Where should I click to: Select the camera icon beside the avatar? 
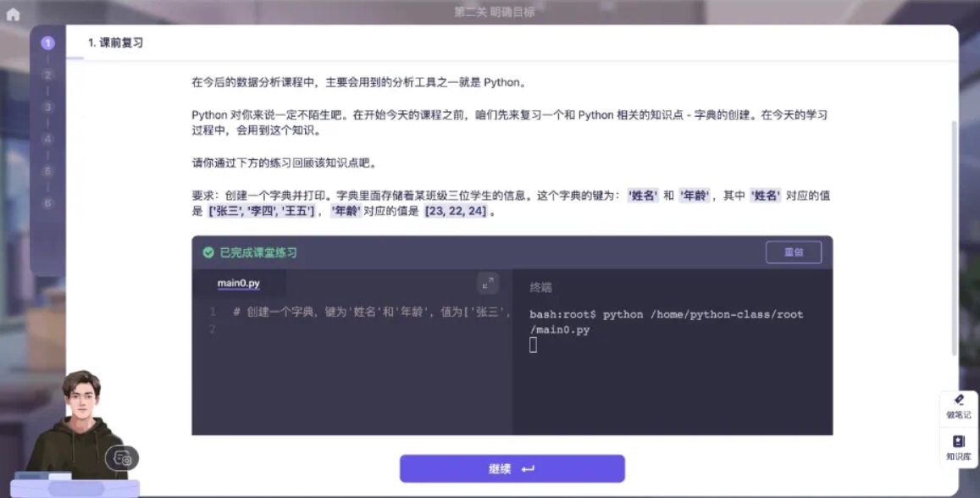coord(122,458)
